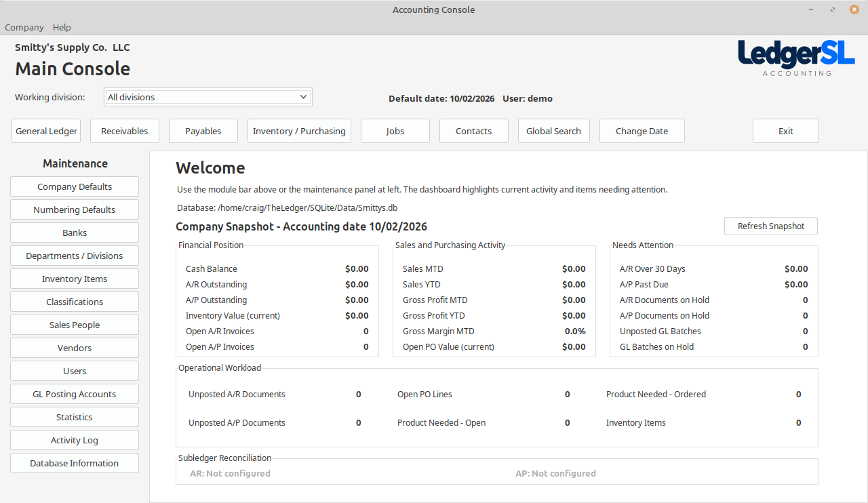Viewport: 868px width, 503px height.
Task: Open the General Ledger module
Action: 46,132
